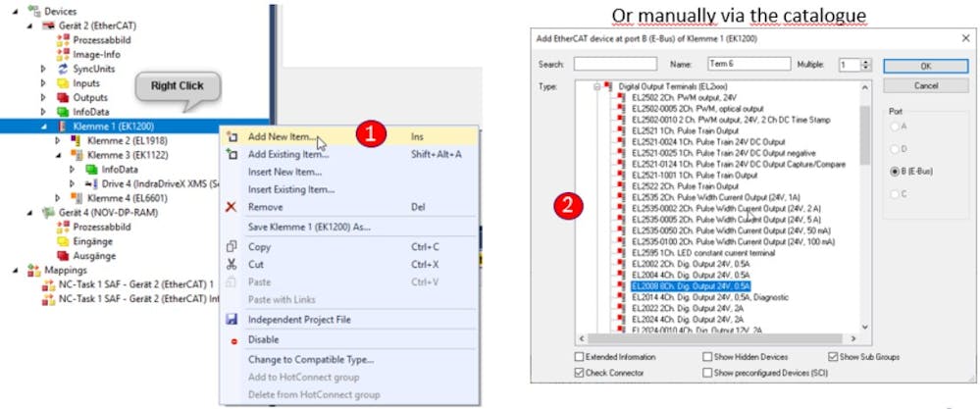Click the Copy icon in the context menu
Screen dimensions: 980x409
pos(232,246)
